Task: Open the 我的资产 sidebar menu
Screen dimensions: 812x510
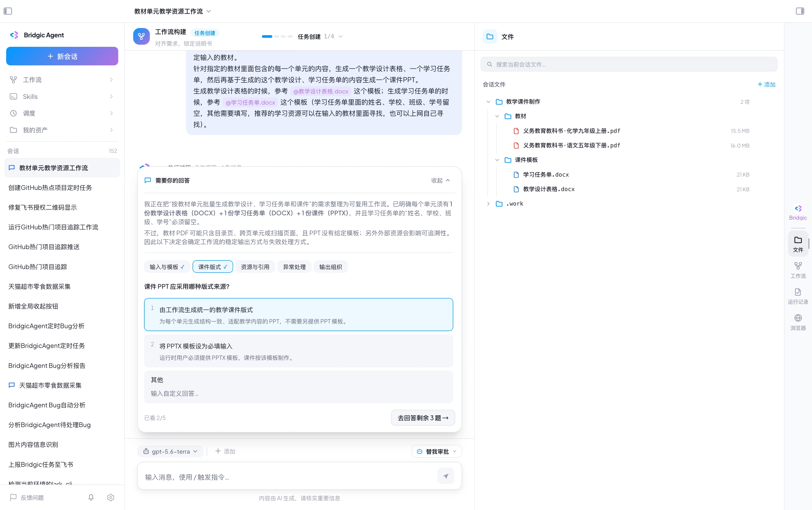Action: tap(62, 130)
